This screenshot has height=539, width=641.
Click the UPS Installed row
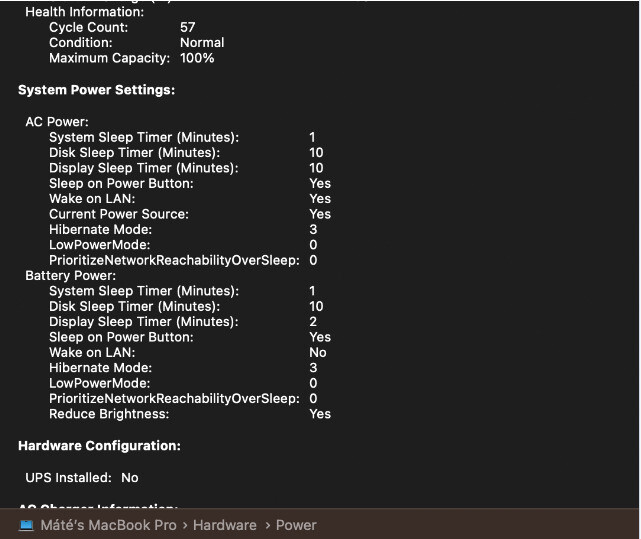(x=82, y=478)
